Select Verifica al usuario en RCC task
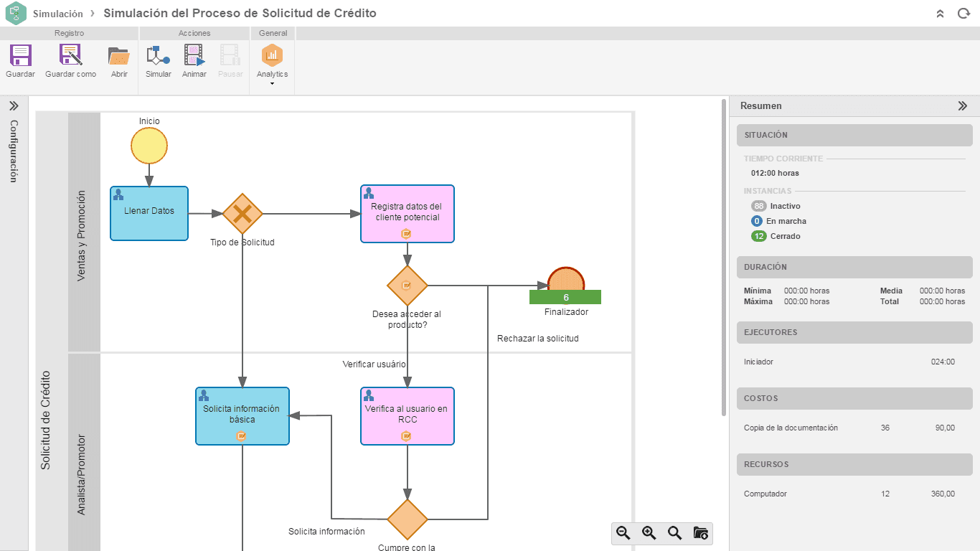Image resolution: width=980 pixels, height=551 pixels. [407, 416]
